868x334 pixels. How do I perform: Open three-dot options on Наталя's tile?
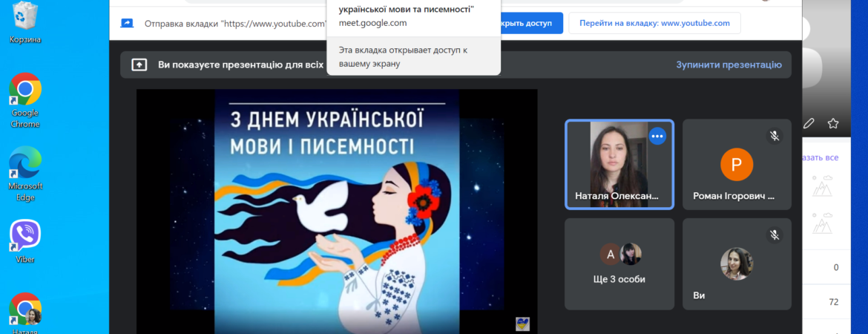click(657, 136)
